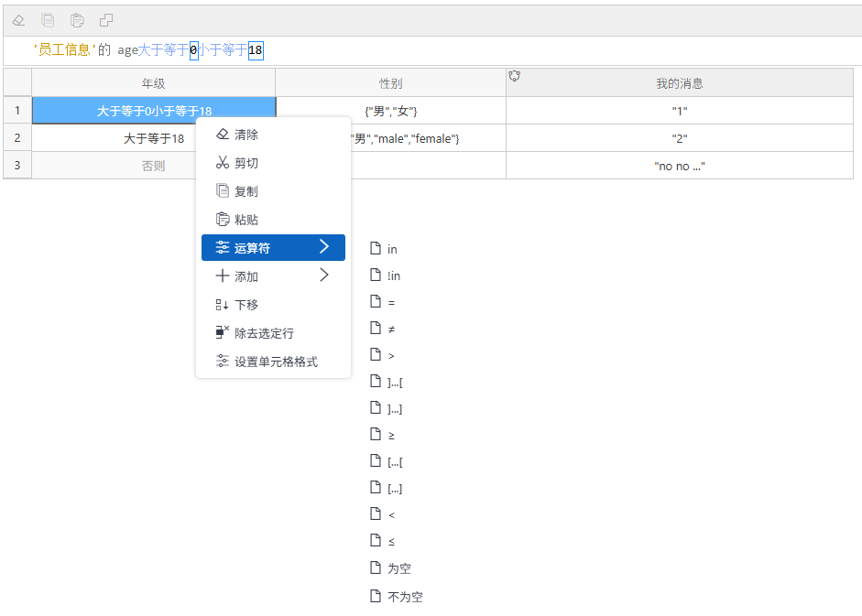This screenshot has height=616, width=862.
Task: Click the copy icon in the top toolbar
Action: [48, 20]
